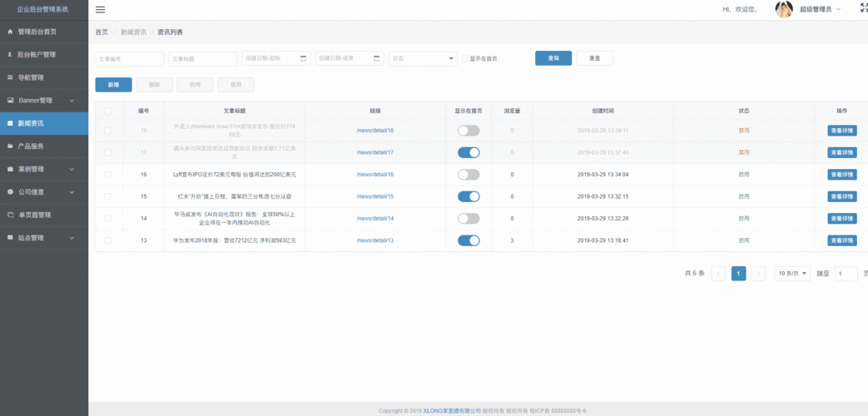The width and height of the screenshot is (868, 416).
Task: Click the home icon beside 管理后台首页
Action: 10,32
